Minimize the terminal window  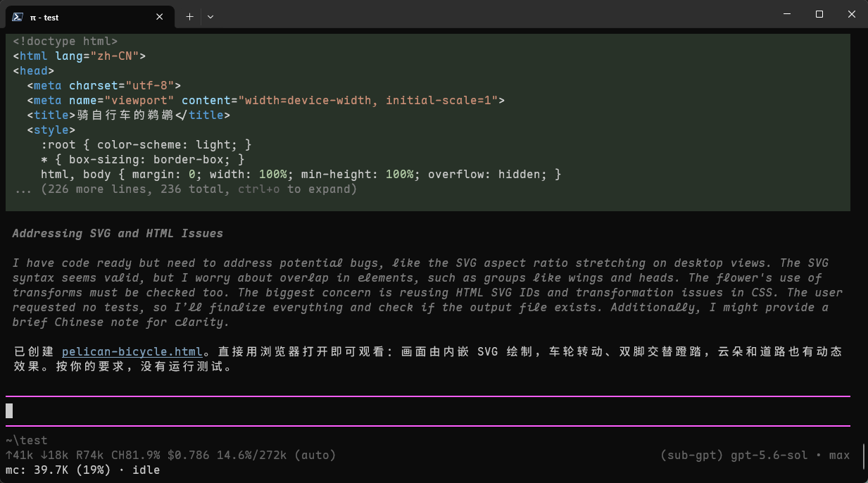pos(787,15)
